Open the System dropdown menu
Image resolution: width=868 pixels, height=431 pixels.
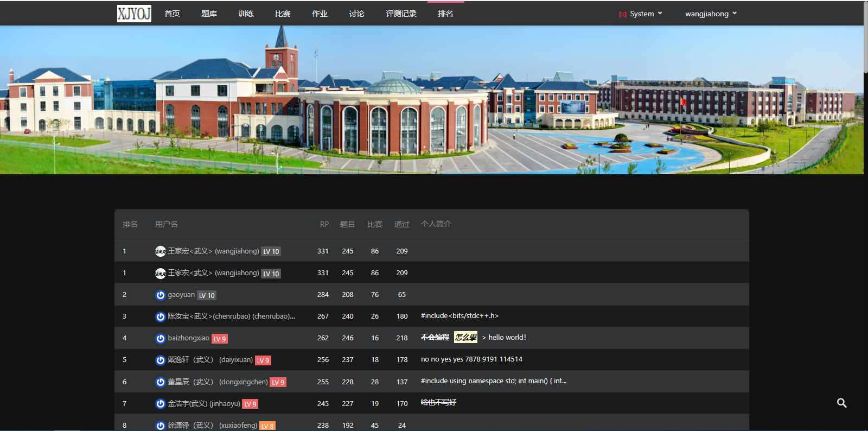point(641,14)
